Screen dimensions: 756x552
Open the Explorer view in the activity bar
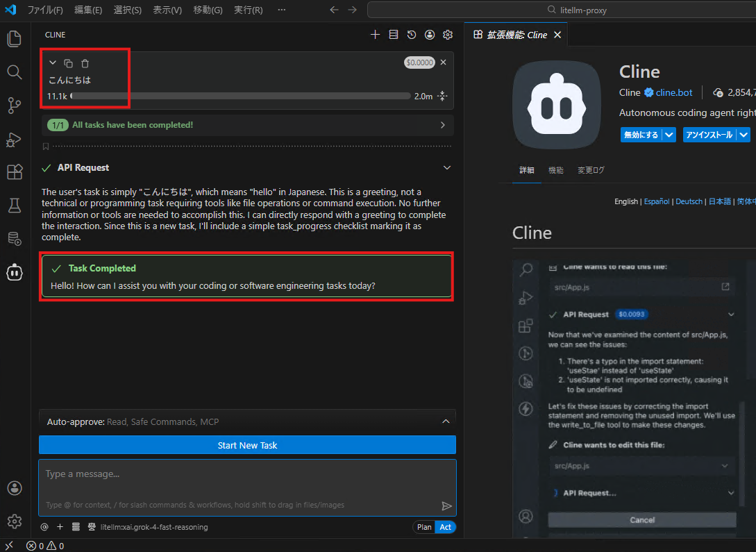pos(15,39)
